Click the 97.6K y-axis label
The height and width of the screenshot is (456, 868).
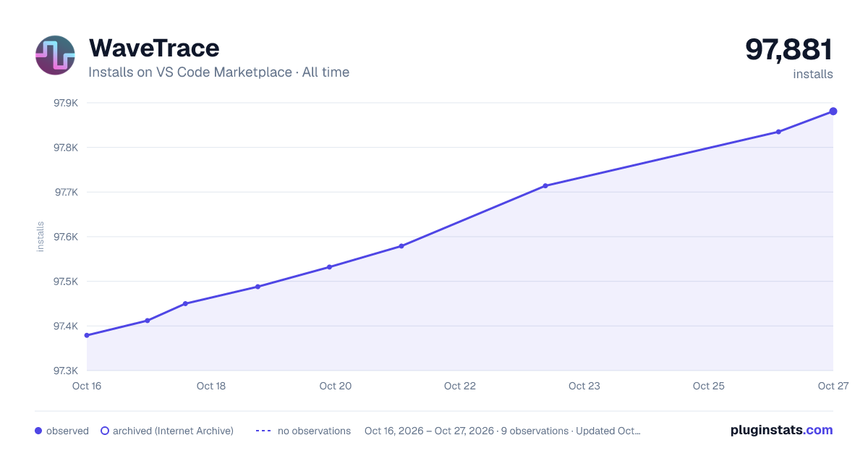point(66,237)
